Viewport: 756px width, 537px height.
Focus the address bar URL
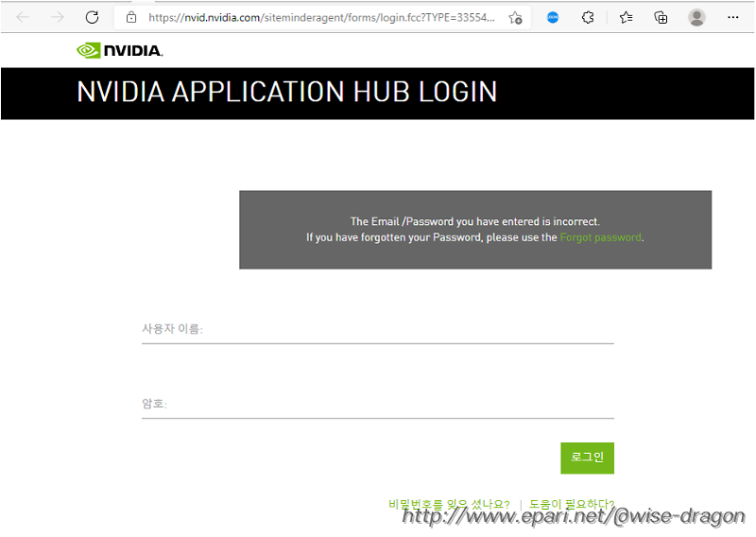321,18
